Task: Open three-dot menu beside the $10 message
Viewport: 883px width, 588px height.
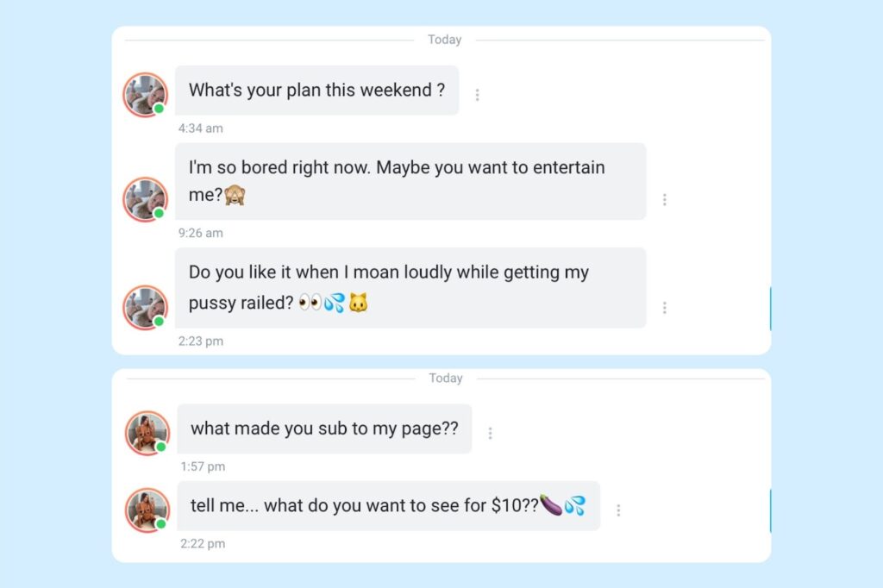Action: pos(618,510)
